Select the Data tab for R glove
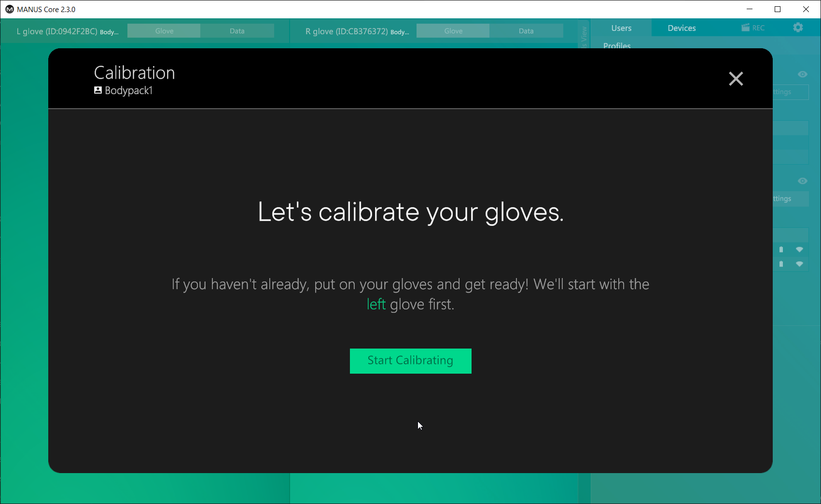The height and width of the screenshot is (504, 821). click(526, 31)
